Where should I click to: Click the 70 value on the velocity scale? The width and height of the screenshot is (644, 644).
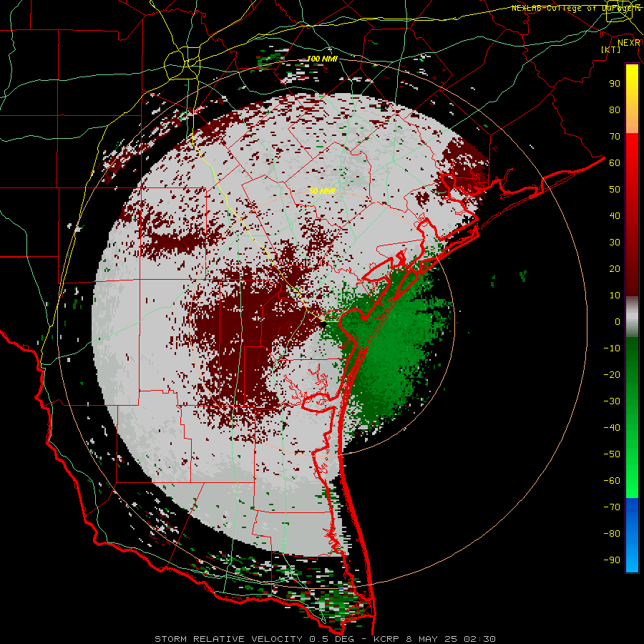click(615, 137)
